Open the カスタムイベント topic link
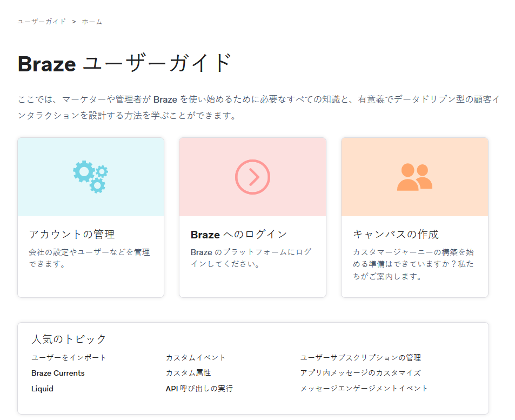 click(x=196, y=357)
